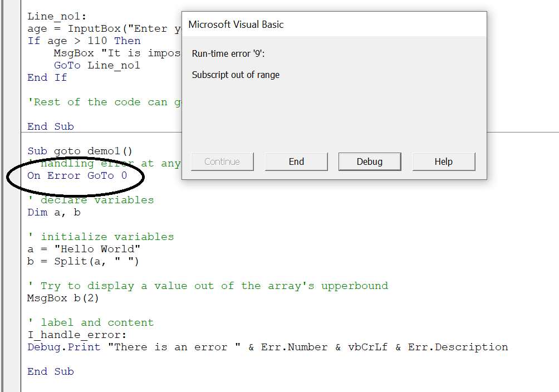Click the Dim a, b declaration
Viewport: 559px width, 392px height.
pyautogui.click(x=53, y=212)
